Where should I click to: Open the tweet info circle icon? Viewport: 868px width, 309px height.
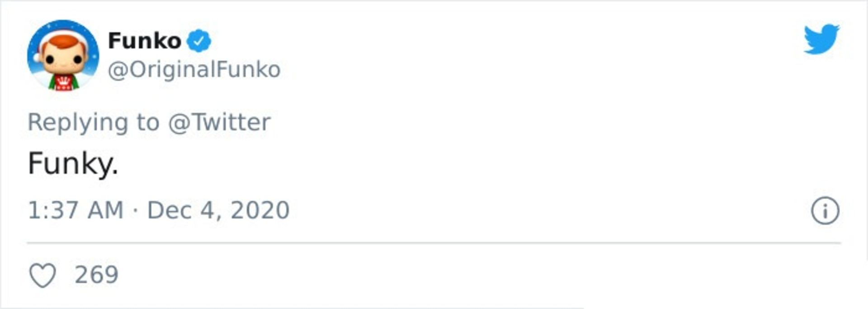pos(825,211)
